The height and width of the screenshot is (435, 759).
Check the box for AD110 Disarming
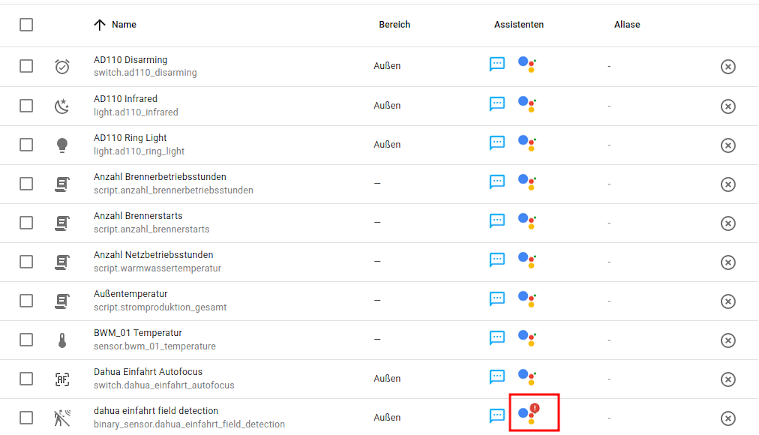[x=27, y=66]
